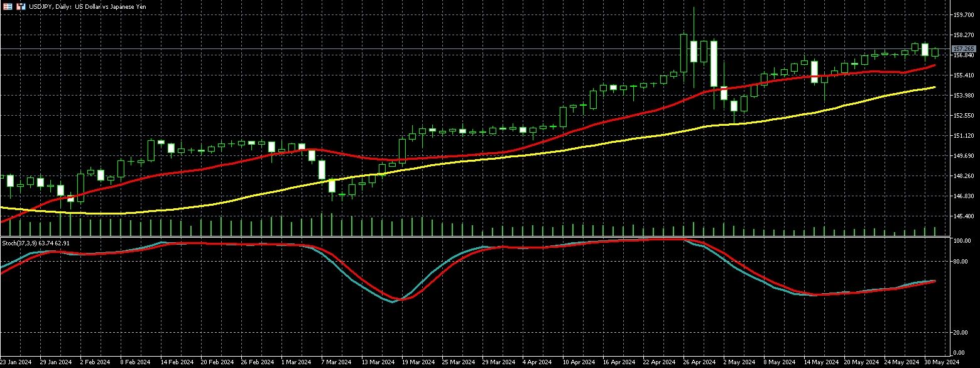Select the 'Stoch(37,3,9) 63.74 62.91' indicator label
This screenshot has height=368, width=980.
36,243
